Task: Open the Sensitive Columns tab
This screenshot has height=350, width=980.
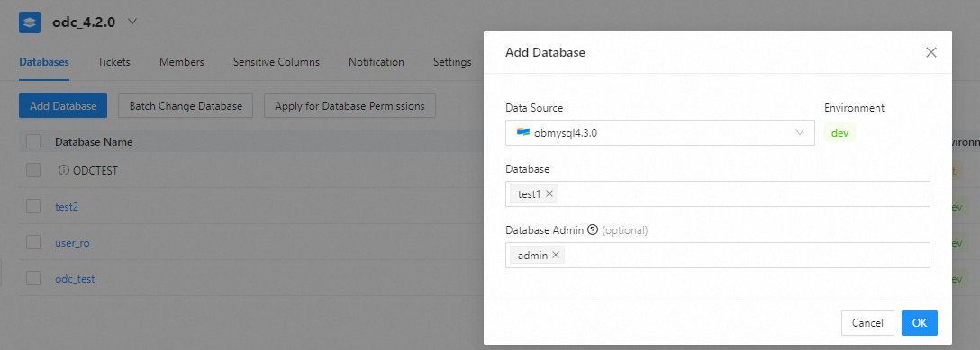Action: [277, 62]
